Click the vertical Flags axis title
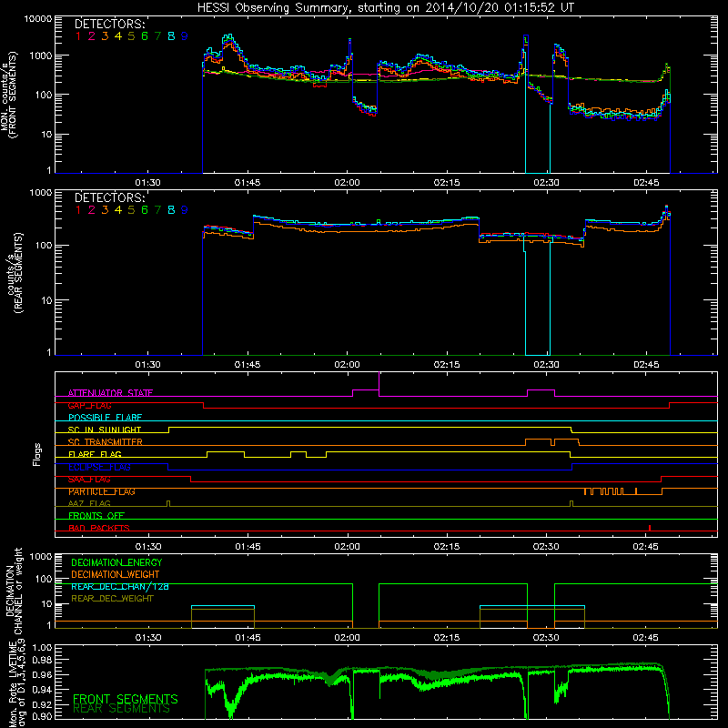The image size is (728, 728). (37, 454)
